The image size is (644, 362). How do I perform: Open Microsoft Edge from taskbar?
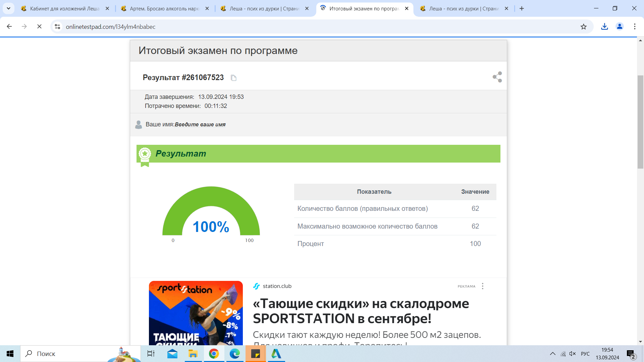point(234,354)
